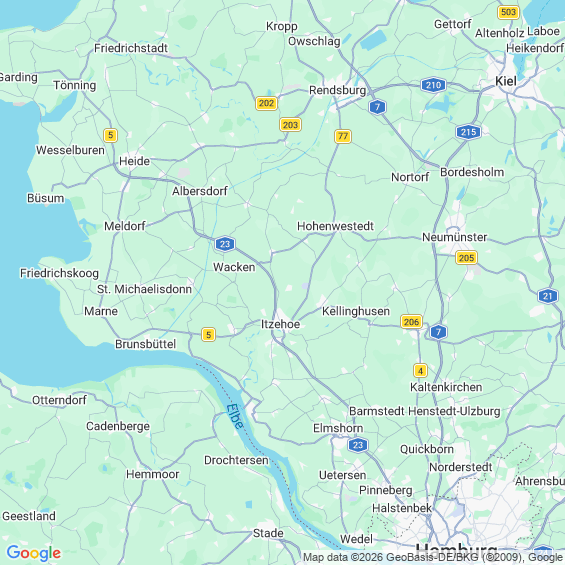Click the yellow 503 road marker
Screen dimensions: 565x565
(x=508, y=12)
